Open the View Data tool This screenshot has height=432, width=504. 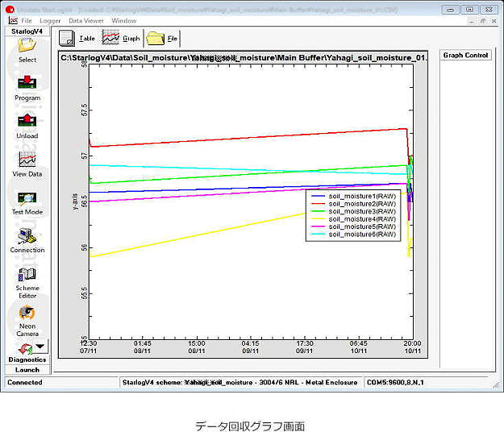click(27, 160)
